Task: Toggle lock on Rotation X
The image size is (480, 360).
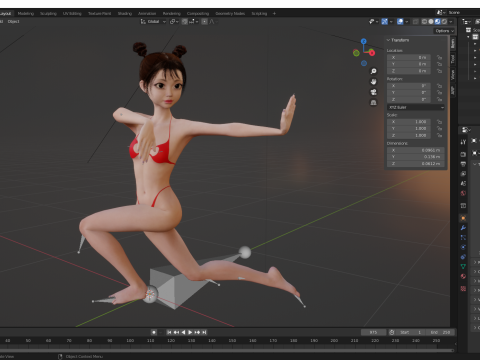Action: (x=439, y=86)
